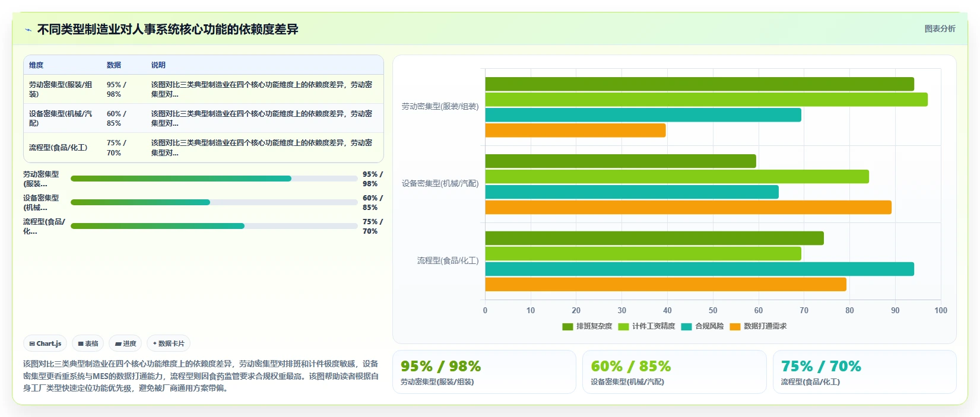Toggle 计件工资精度 legend swatch
The width and height of the screenshot is (980, 417).
pos(623,326)
